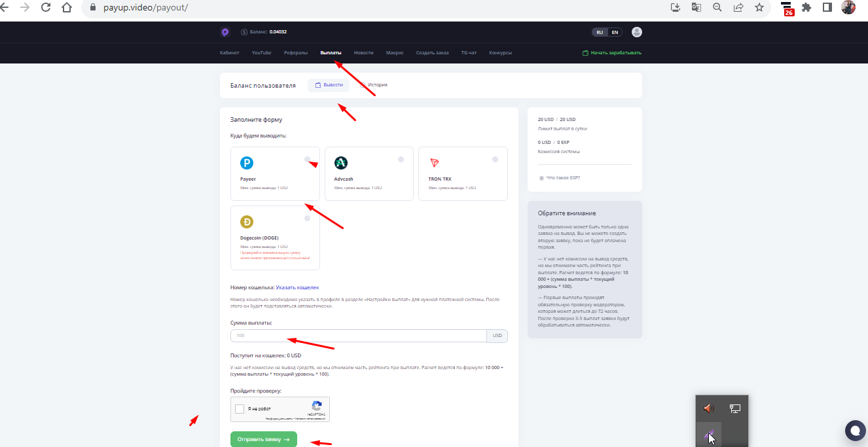Open the chat support bubble icon

pos(855,430)
